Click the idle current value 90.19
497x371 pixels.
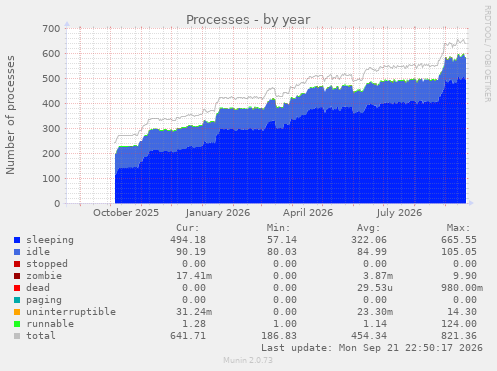(191, 252)
